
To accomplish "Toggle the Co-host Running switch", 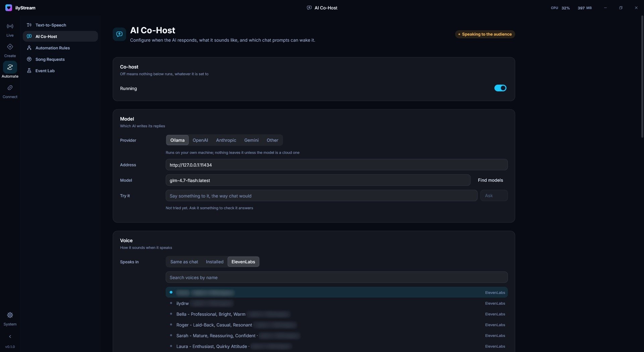I will click(500, 88).
